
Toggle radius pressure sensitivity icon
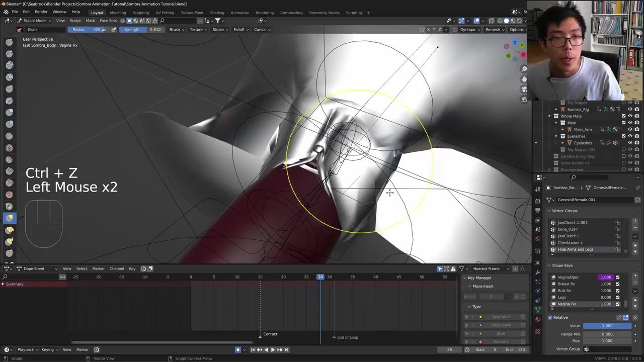114,30
